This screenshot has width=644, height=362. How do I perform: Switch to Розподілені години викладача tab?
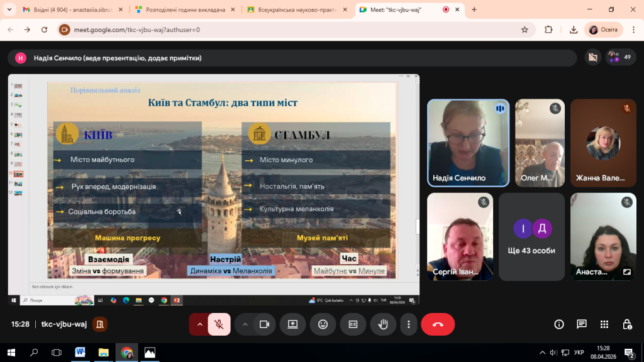182,10
